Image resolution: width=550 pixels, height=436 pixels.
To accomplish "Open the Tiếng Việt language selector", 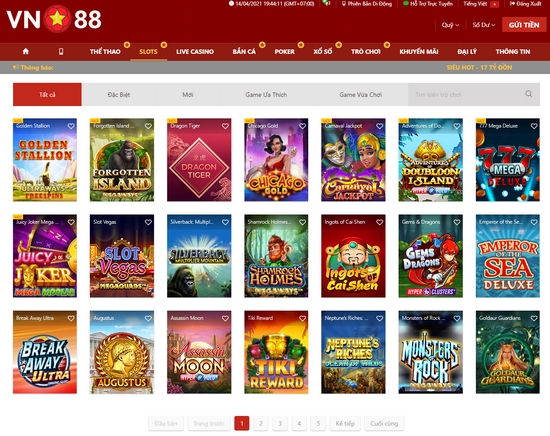I will coord(481,4).
